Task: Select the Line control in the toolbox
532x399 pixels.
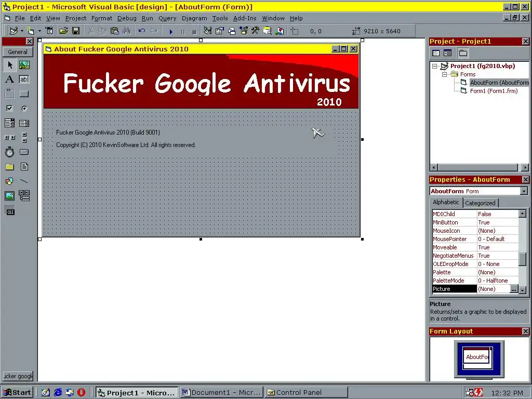Action: 24,181
